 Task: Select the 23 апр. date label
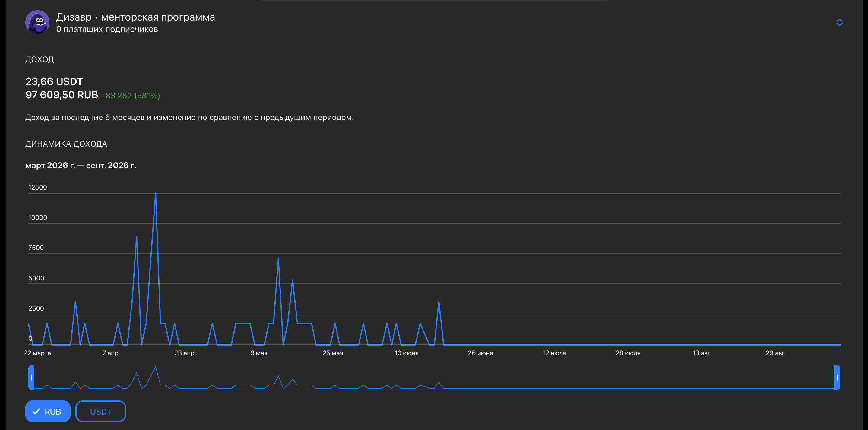[x=185, y=353]
